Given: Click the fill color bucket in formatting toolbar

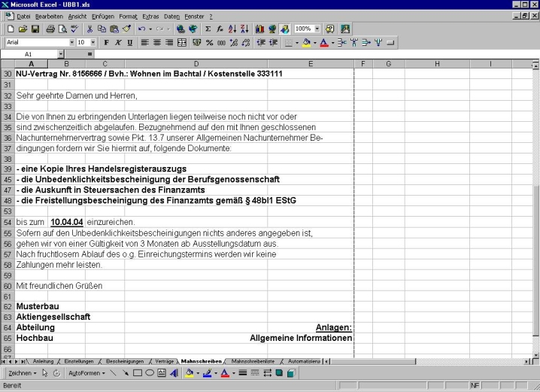Looking at the screenshot, I should (x=306, y=43).
